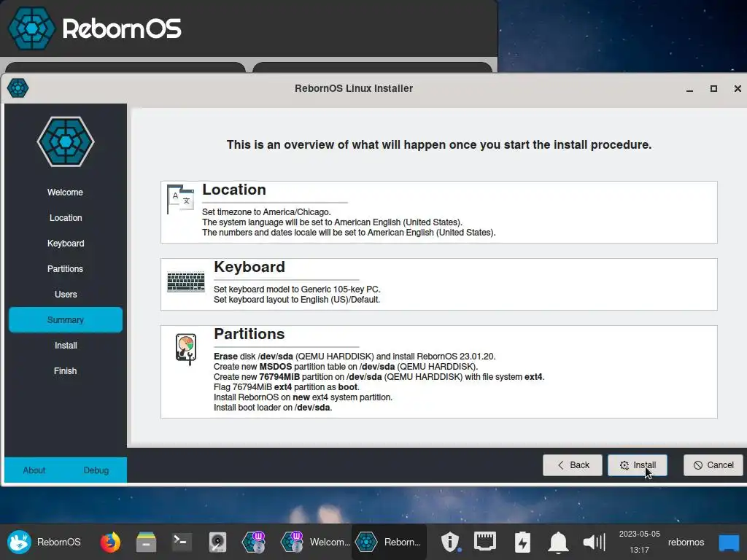The height and width of the screenshot is (560, 747).
Task: Open the network tray icon
Action: pyautogui.click(x=485, y=542)
